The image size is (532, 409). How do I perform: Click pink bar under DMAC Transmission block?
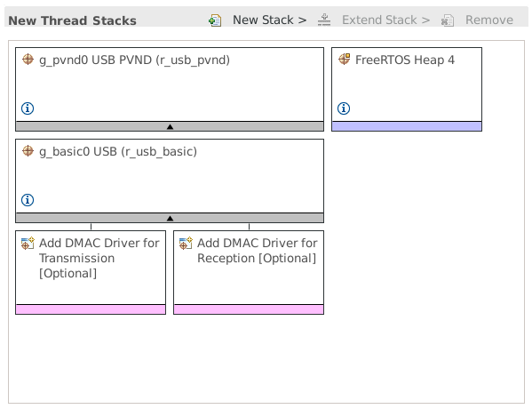coord(91,309)
